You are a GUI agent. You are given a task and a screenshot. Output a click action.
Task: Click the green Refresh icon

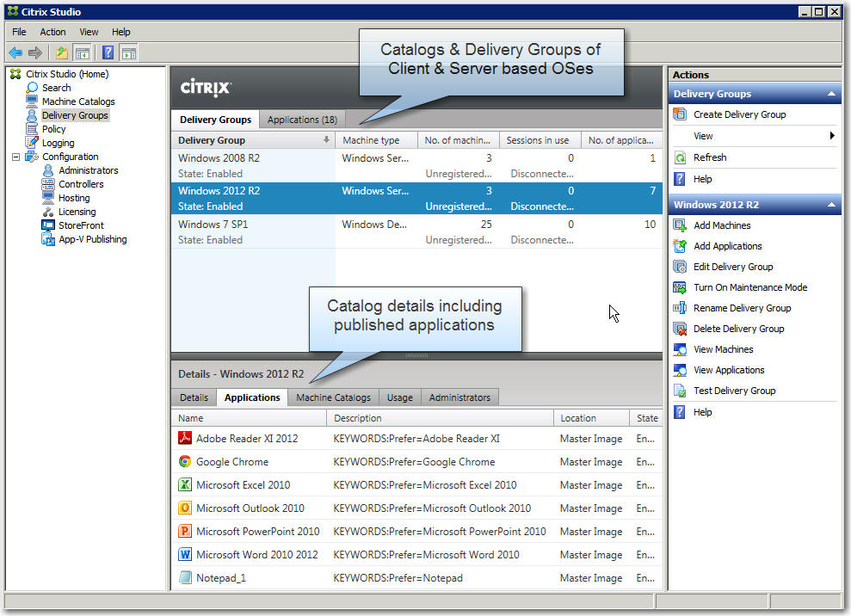tap(680, 157)
